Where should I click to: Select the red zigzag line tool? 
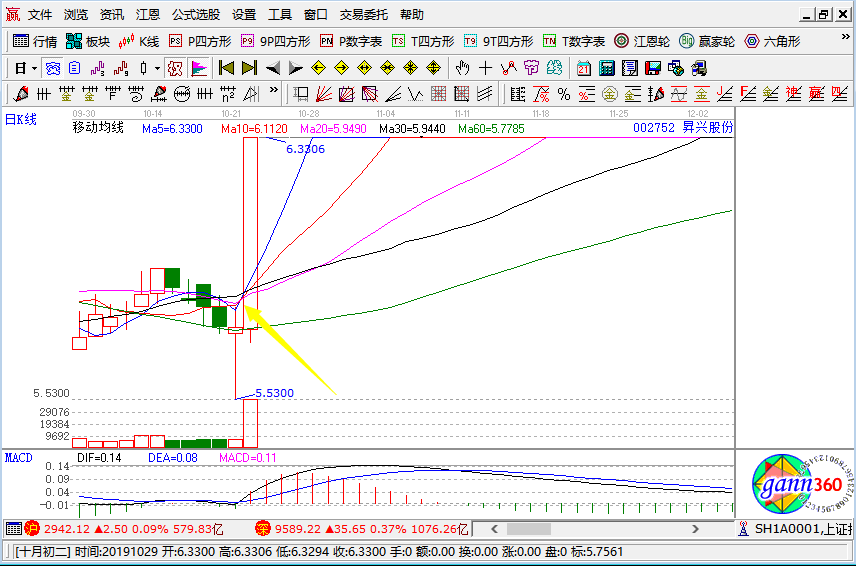[508, 68]
